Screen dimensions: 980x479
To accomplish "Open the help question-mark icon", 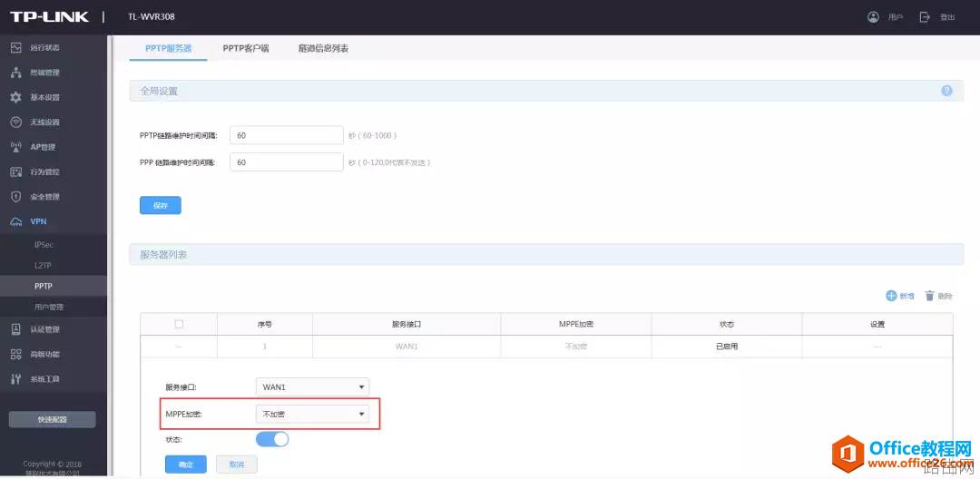I will tap(946, 91).
